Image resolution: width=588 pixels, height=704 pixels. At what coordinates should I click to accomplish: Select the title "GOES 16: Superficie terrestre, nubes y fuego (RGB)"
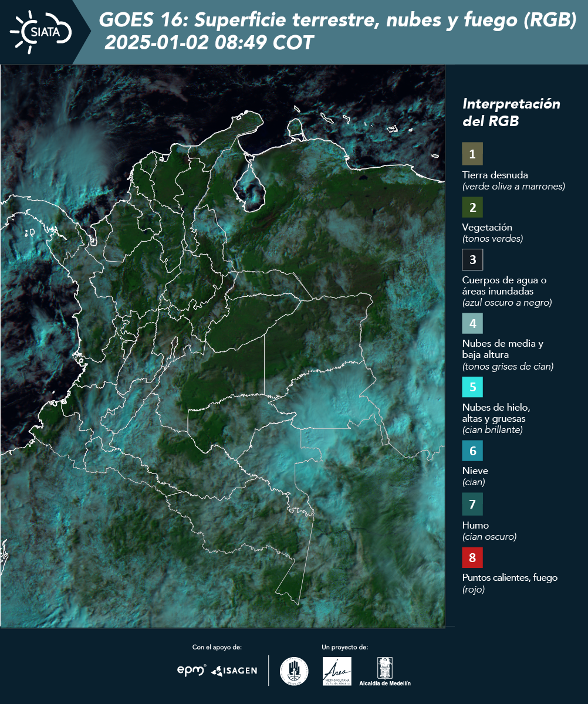(338, 21)
